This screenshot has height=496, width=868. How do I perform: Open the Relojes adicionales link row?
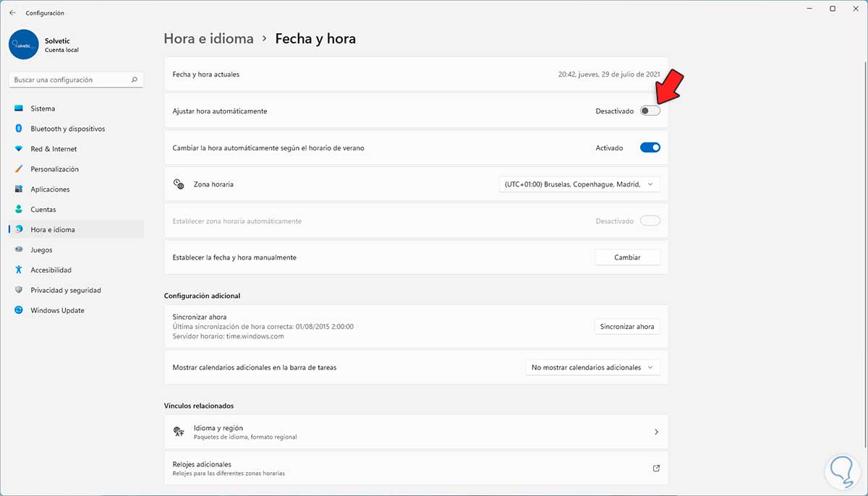(417, 469)
